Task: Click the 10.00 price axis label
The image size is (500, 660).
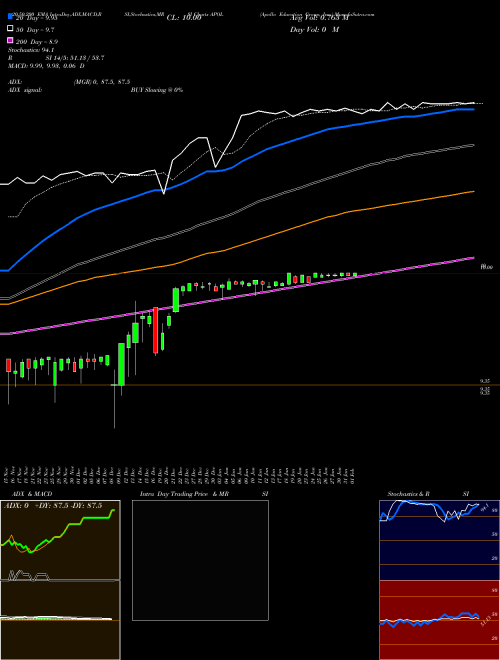Action: [x=487, y=267]
